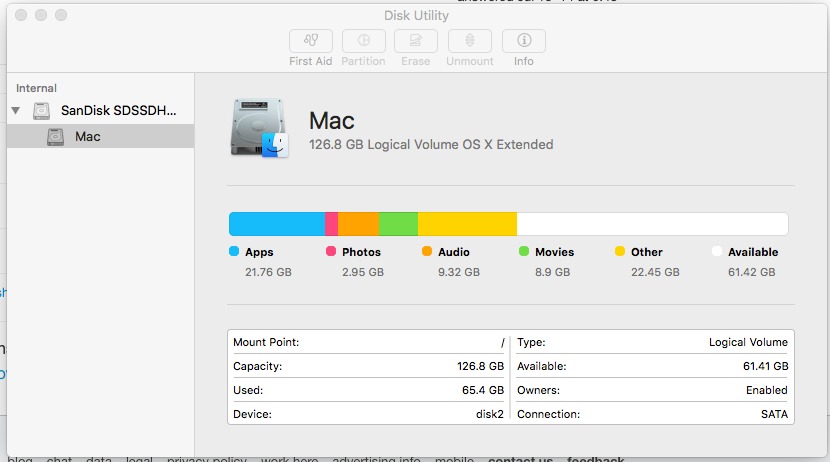Open feedback link in background page
This screenshot has height=462, width=830.
pos(596,459)
